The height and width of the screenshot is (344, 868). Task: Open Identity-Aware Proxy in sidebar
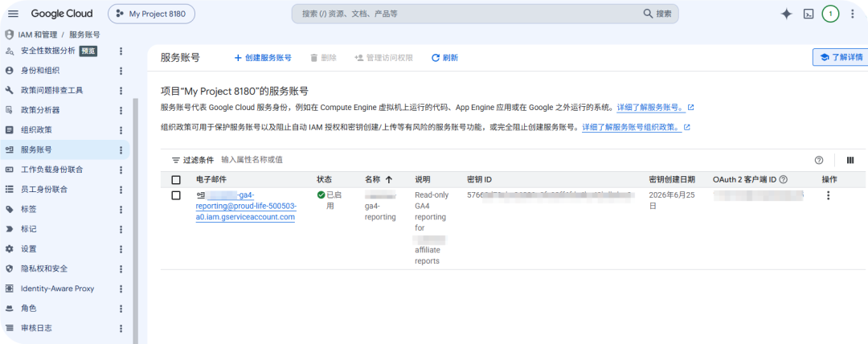tap(57, 289)
